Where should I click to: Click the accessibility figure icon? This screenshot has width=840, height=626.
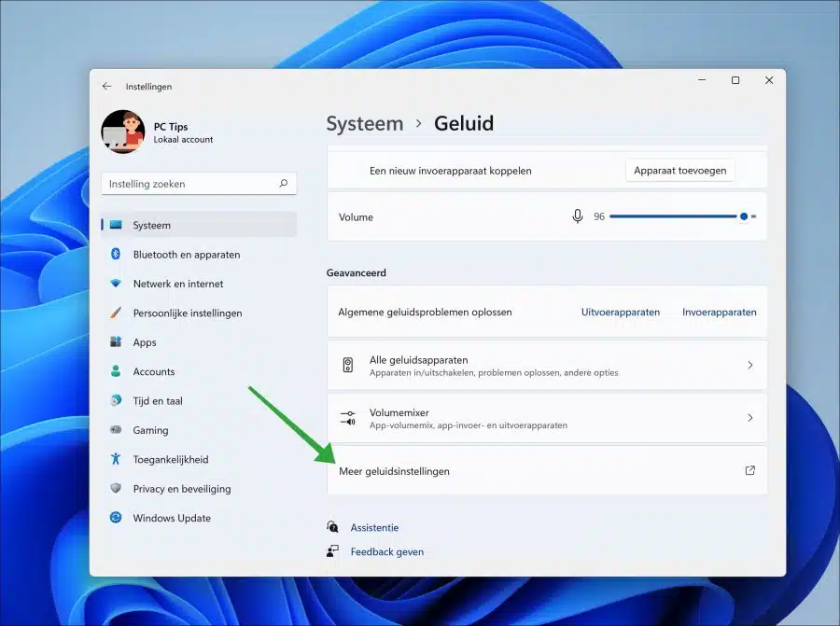tap(115, 458)
